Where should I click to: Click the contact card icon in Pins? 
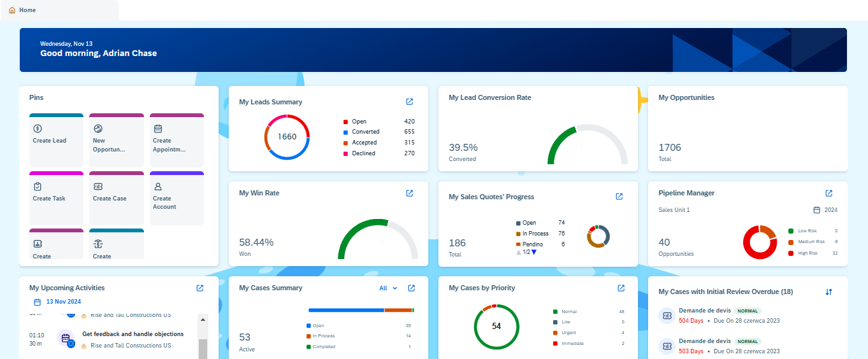[x=38, y=244]
